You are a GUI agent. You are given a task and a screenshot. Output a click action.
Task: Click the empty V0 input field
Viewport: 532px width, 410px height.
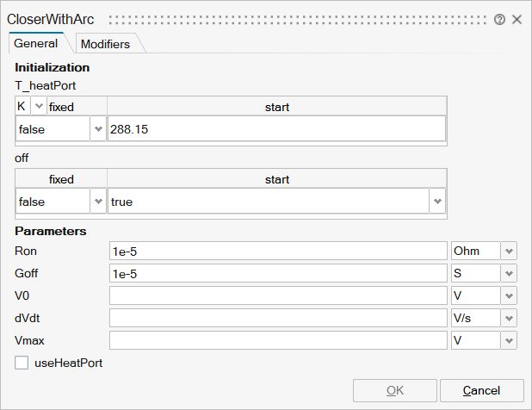[278, 295]
